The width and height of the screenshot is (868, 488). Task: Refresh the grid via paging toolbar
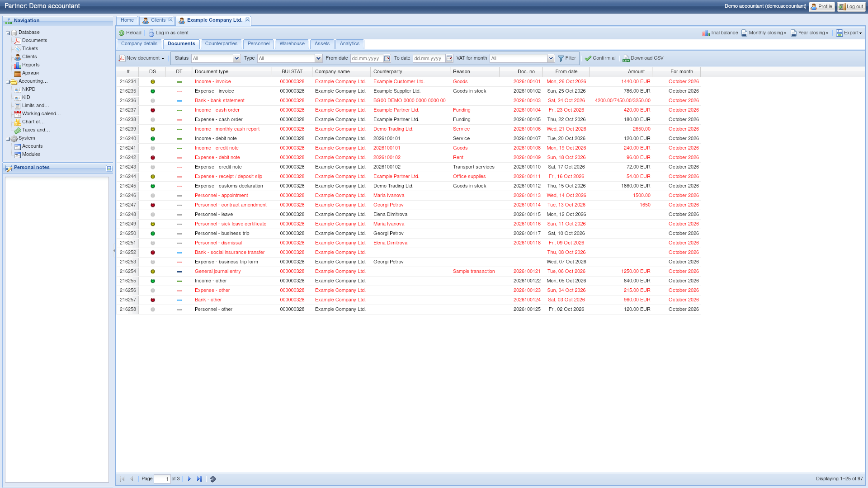tap(213, 479)
